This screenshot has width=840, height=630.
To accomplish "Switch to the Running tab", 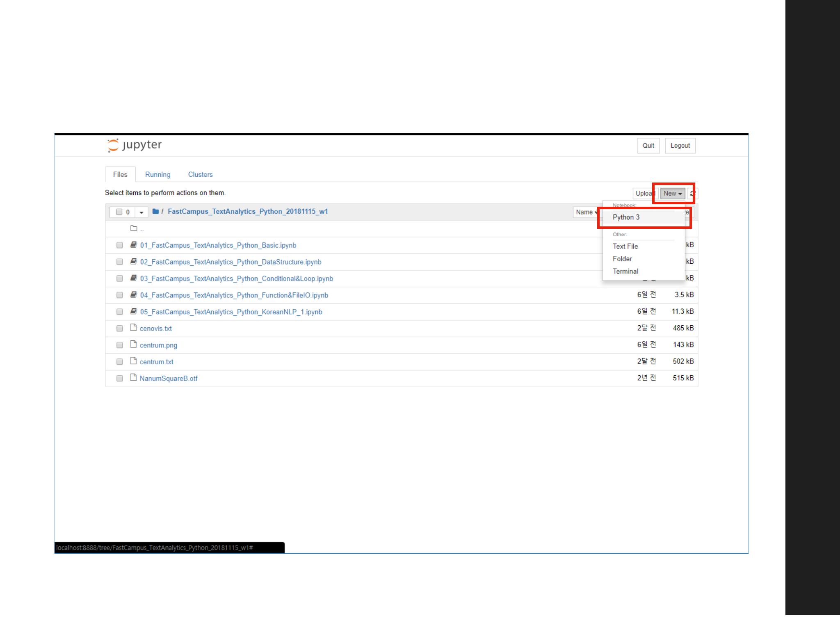I will 157,175.
